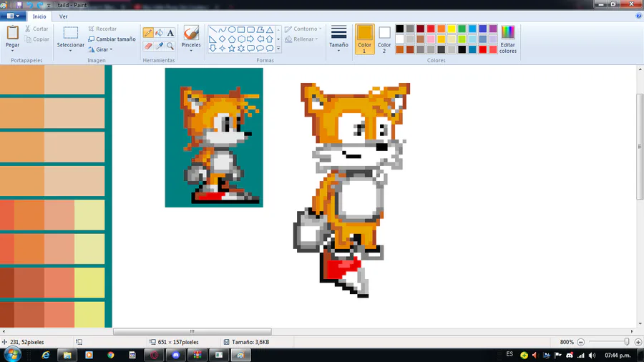Choose the Oval callout shape
This screenshot has width=644, height=362.
260,49
